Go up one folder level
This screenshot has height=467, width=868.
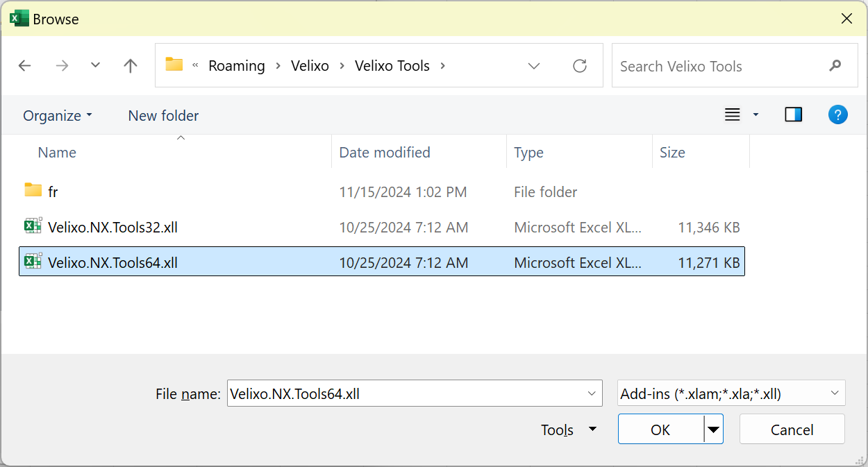(130, 66)
